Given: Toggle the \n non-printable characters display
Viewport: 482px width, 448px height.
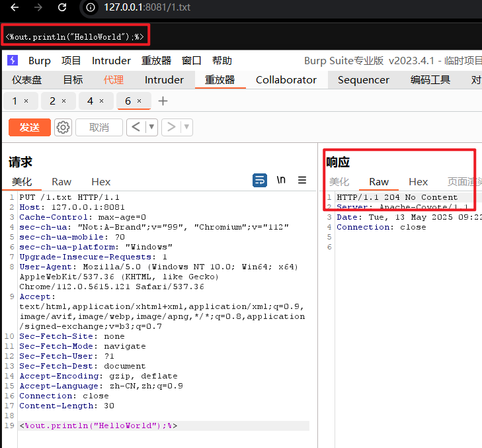Looking at the screenshot, I should point(281,180).
